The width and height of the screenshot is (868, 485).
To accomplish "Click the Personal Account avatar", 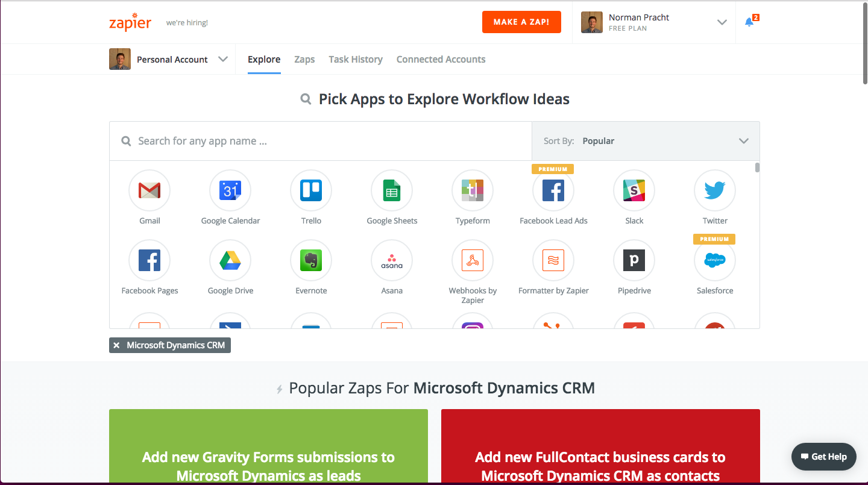I will pyautogui.click(x=120, y=59).
